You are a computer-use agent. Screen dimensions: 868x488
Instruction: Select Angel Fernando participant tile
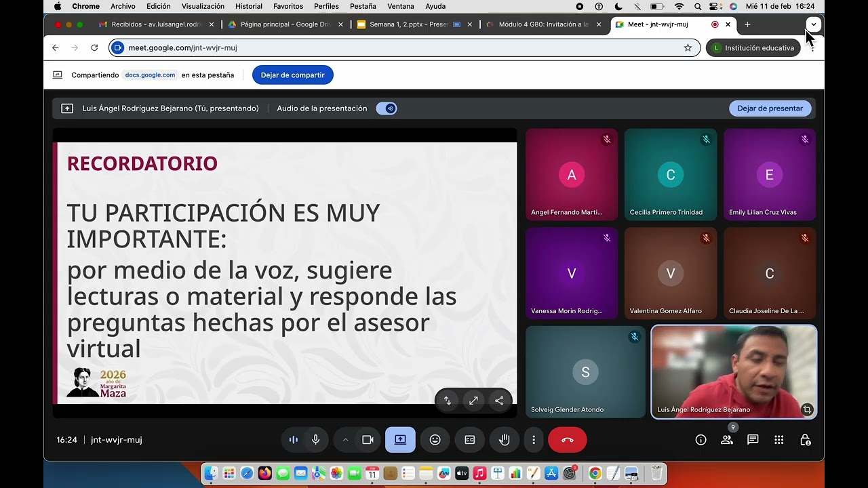[572, 175]
